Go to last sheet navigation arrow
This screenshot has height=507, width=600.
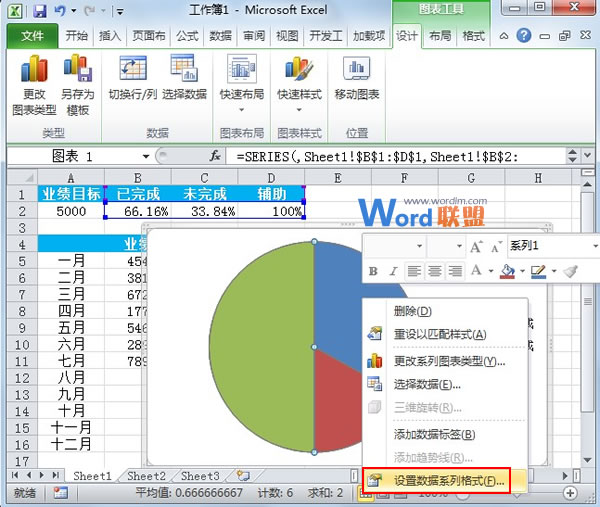[x=55, y=475]
